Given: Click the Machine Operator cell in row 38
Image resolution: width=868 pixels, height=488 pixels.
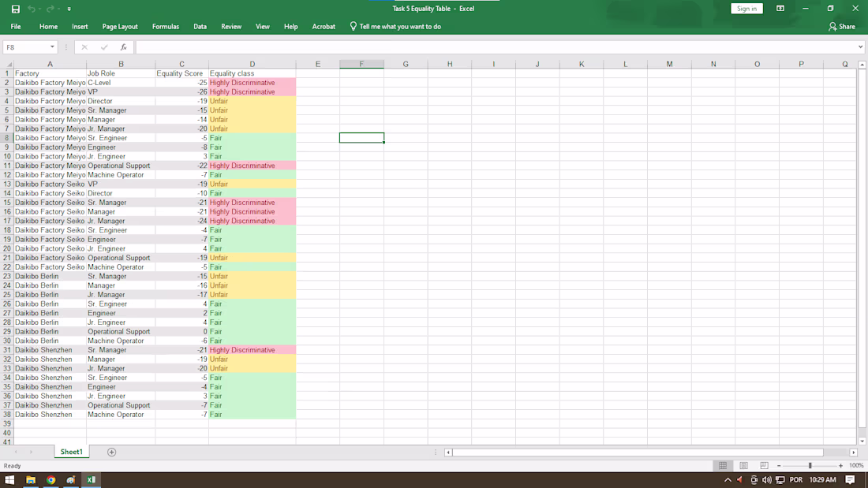Looking at the screenshot, I should [121, 415].
